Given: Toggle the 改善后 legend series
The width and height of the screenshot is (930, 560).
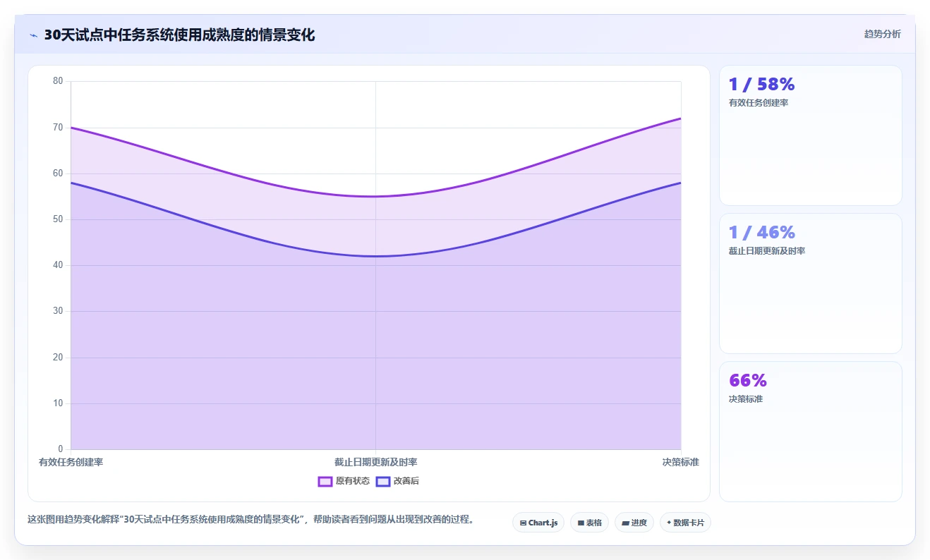Looking at the screenshot, I should click(397, 481).
